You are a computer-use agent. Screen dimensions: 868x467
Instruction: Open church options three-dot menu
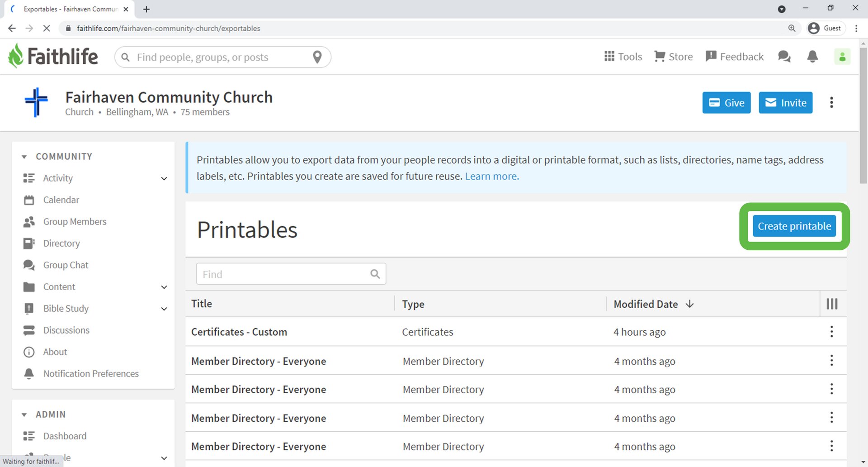(831, 103)
